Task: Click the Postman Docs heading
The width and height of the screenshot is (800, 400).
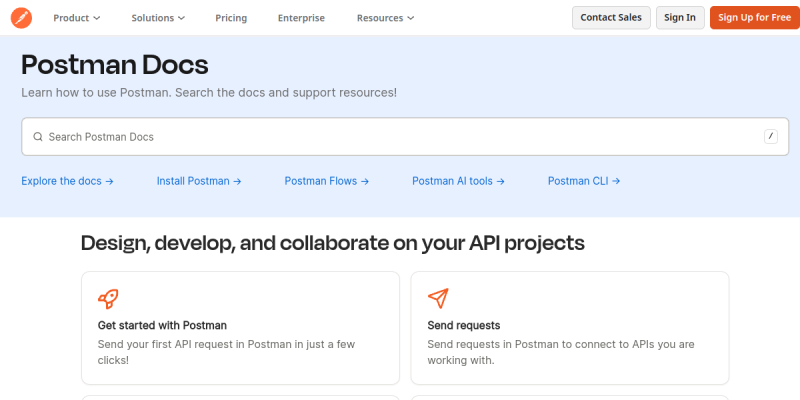Action: [115, 65]
